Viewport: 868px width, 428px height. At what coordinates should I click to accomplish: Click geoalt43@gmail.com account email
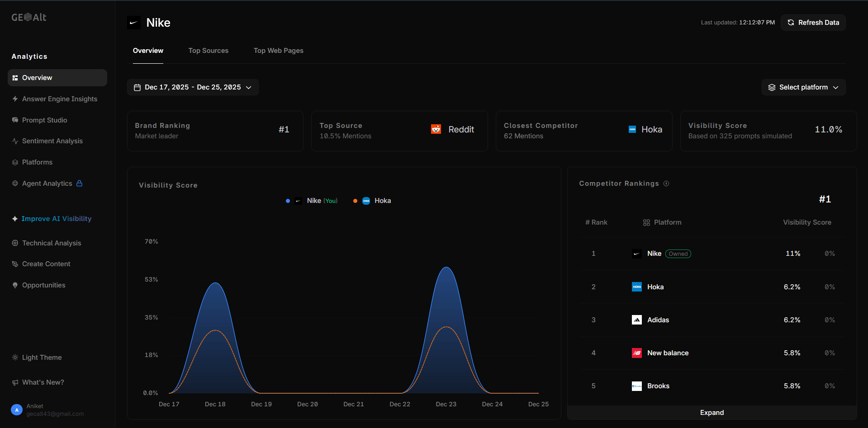point(55,414)
